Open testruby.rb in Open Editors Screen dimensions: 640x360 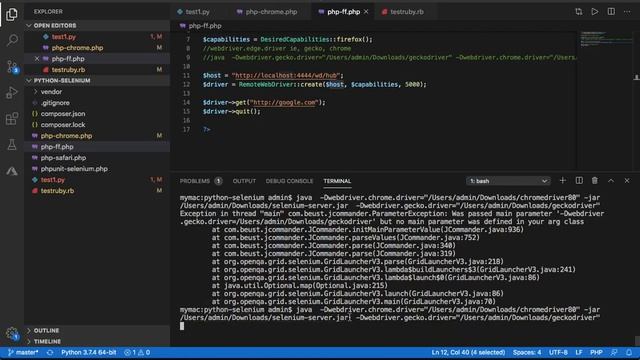click(x=97, y=70)
